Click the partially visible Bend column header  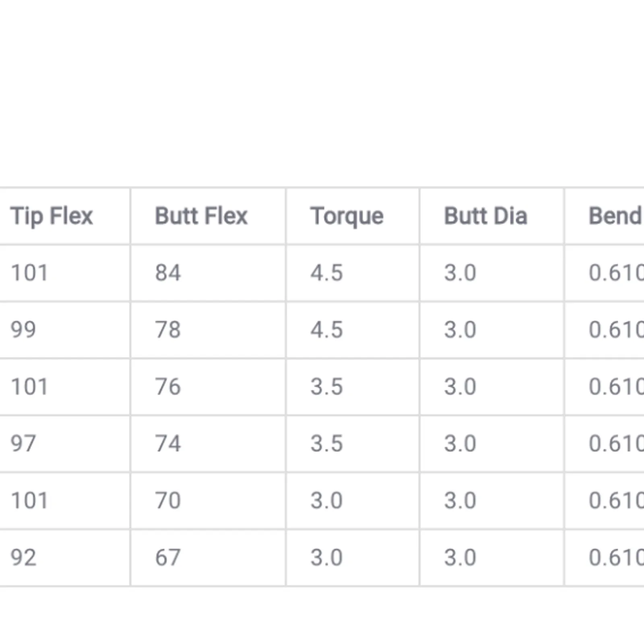[x=616, y=216]
